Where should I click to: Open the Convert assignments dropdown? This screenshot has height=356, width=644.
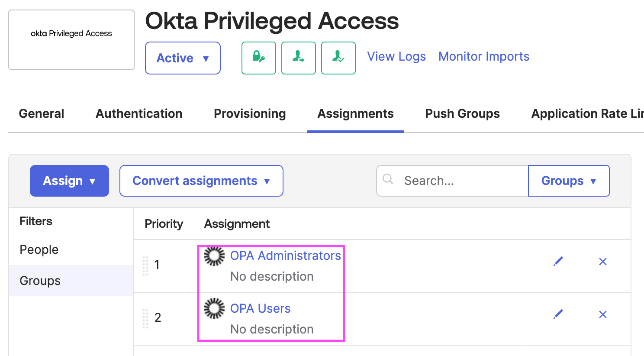201,181
